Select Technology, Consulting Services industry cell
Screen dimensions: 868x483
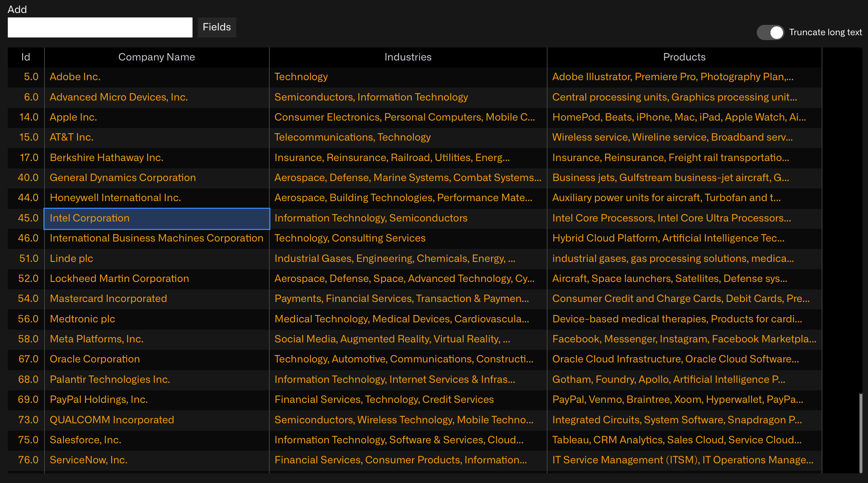[x=408, y=238]
